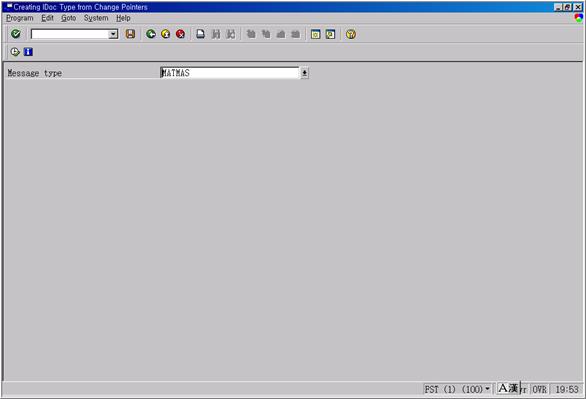Toggle the OVR overwrite mode indicator

539,389
